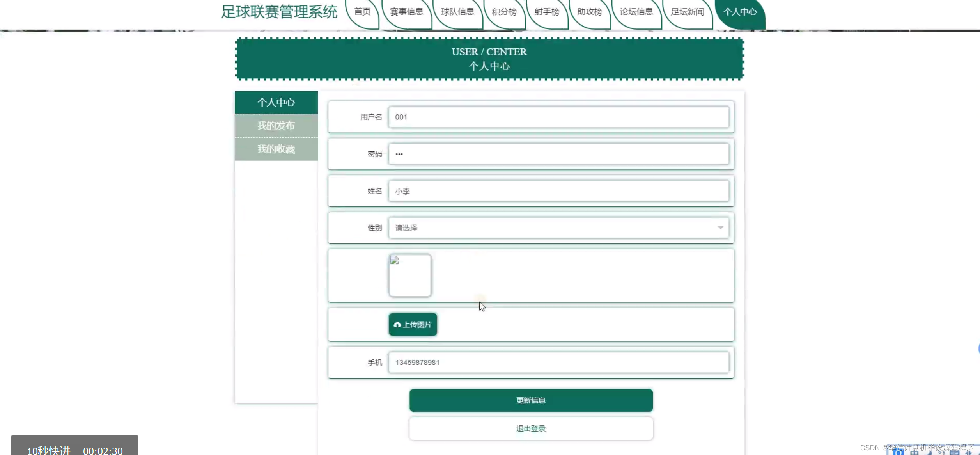This screenshot has width=980, height=455.
Task: View the 射手榜 tab
Action: click(547, 12)
